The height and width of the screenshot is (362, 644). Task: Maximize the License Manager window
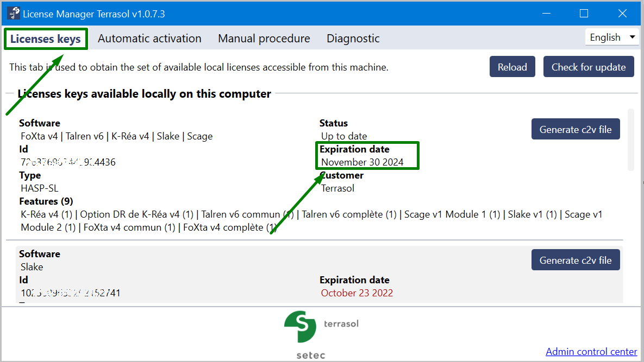(584, 14)
